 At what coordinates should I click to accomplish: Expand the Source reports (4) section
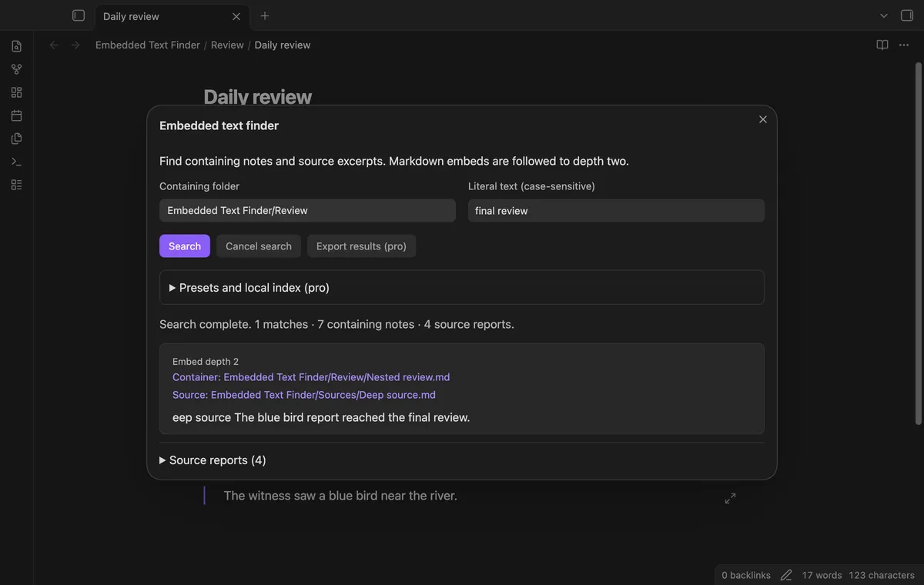click(x=213, y=460)
